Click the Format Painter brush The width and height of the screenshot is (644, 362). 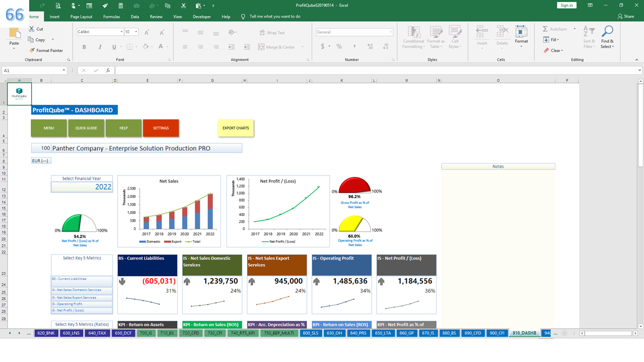point(32,50)
